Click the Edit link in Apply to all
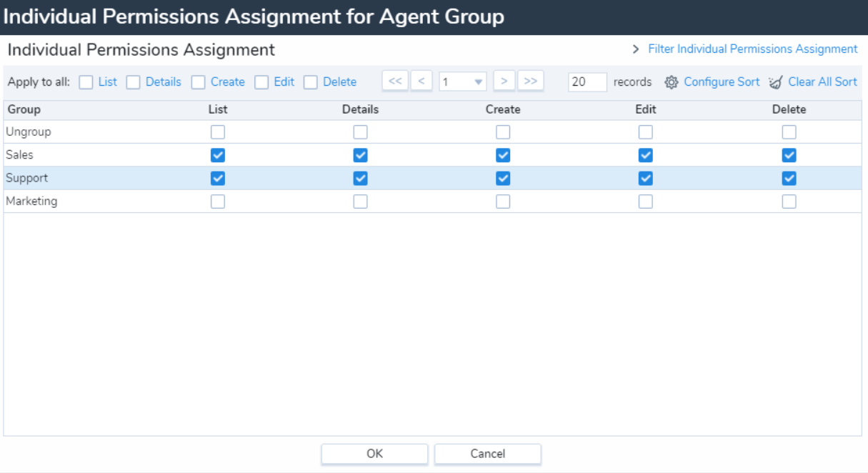 coord(284,81)
